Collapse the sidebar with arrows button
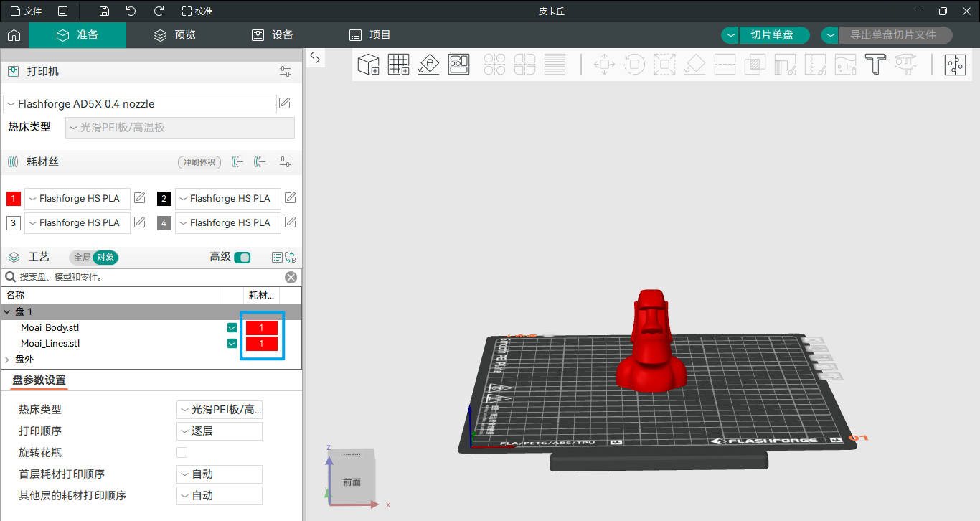Viewport: 980px width, 521px height. (315, 58)
